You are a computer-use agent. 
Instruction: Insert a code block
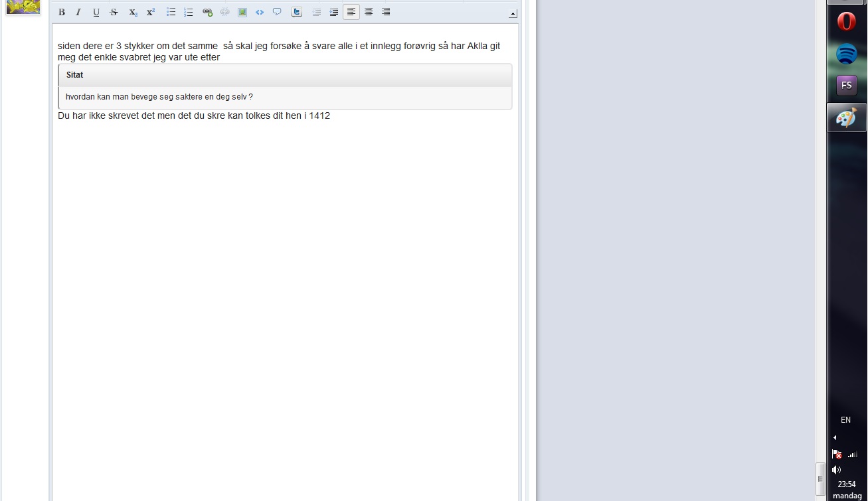[260, 13]
